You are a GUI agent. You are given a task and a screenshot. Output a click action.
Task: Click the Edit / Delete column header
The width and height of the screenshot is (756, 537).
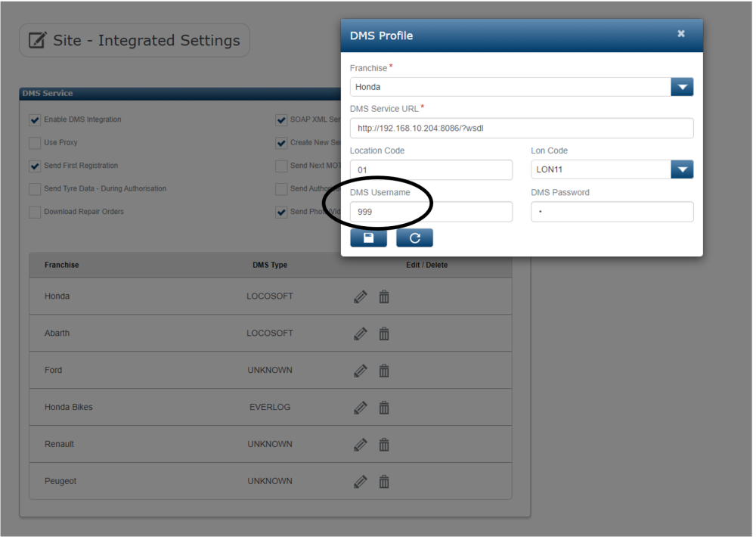click(426, 265)
